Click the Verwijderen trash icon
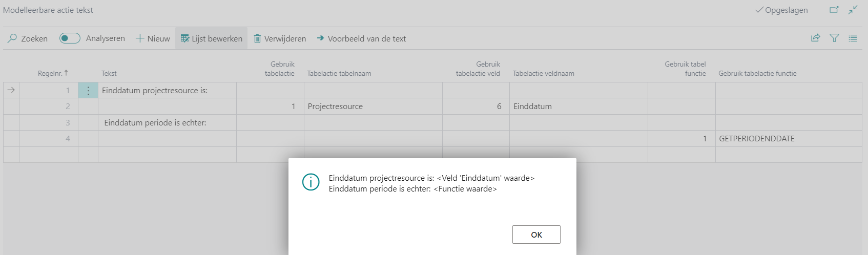 point(257,38)
